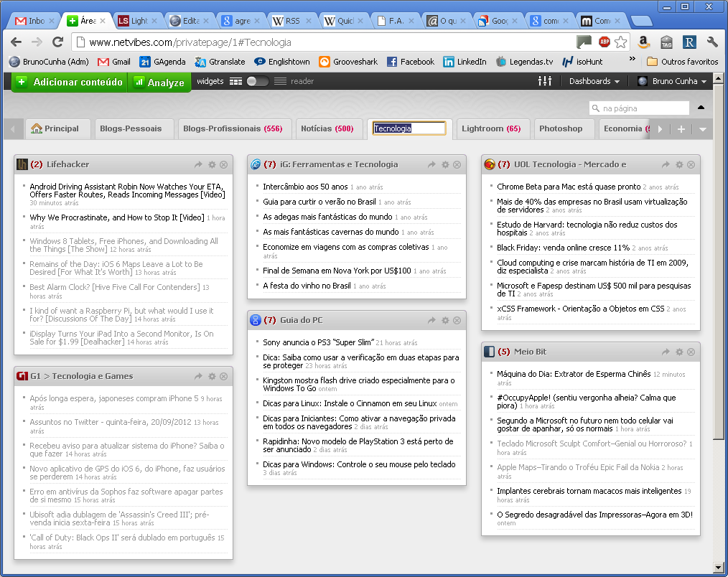This screenshot has height=577, width=728.
Task: Open the tab list dropdown arrow
Action: coord(703,129)
